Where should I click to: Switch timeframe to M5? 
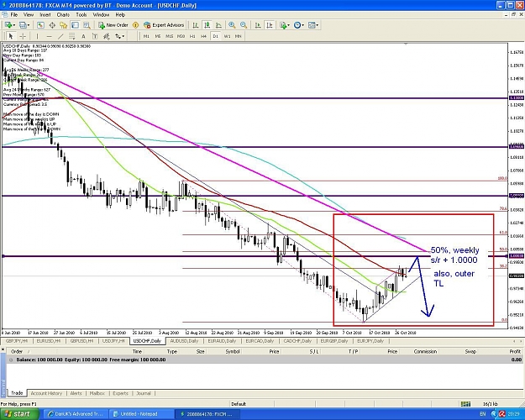click(158, 36)
